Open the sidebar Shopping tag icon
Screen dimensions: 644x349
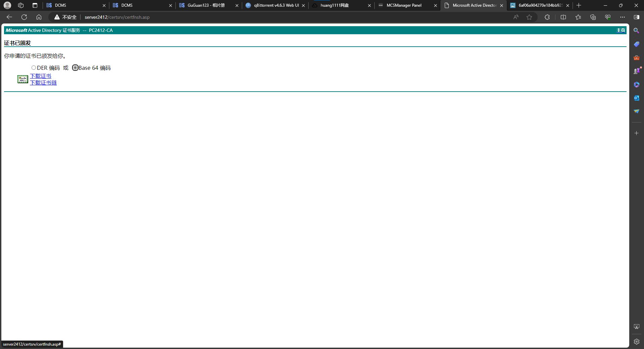coord(636,44)
